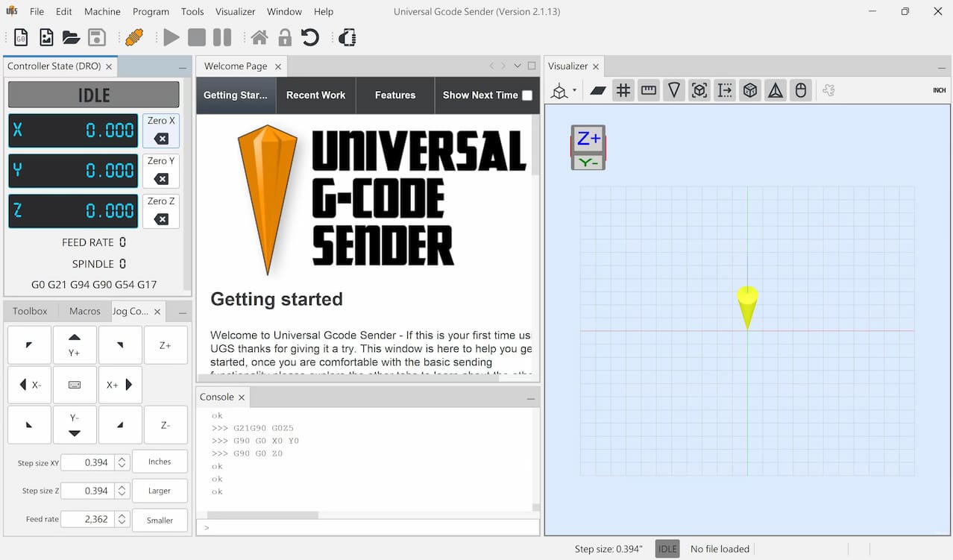Image resolution: width=953 pixels, height=560 pixels.
Task: Click the IDLE status in the status bar
Action: (667, 549)
